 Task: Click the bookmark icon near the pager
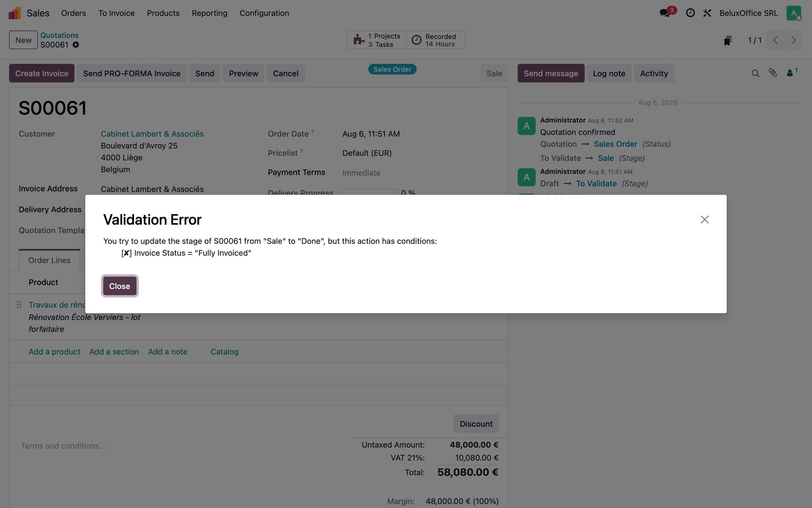point(727,41)
